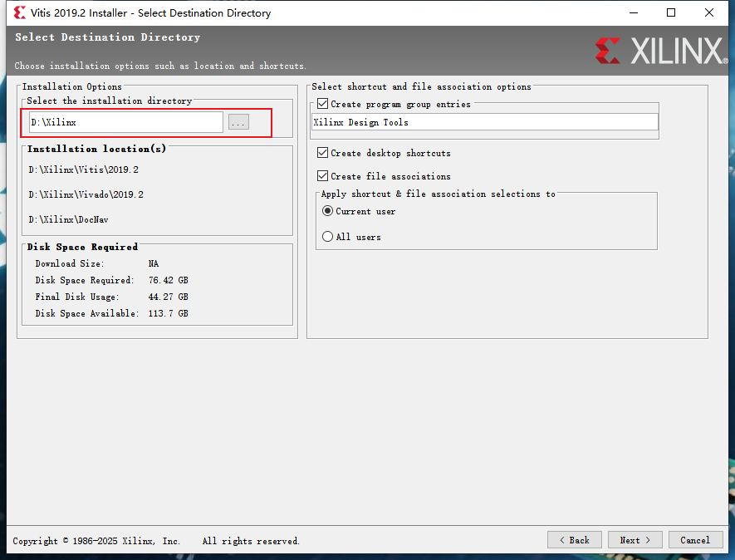The height and width of the screenshot is (560, 735).
Task: Maximize the Vitis installer window
Action: click(x=671, y=12)
